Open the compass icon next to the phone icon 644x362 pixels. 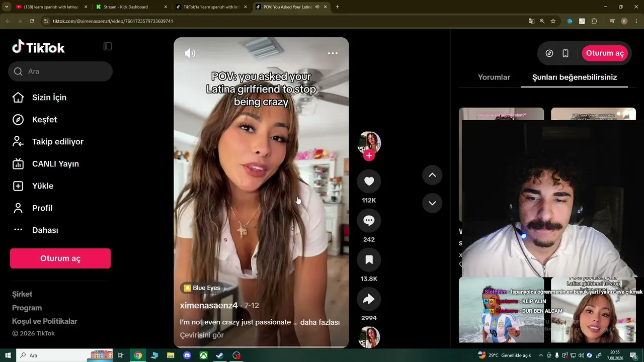[x=549, y=53]
